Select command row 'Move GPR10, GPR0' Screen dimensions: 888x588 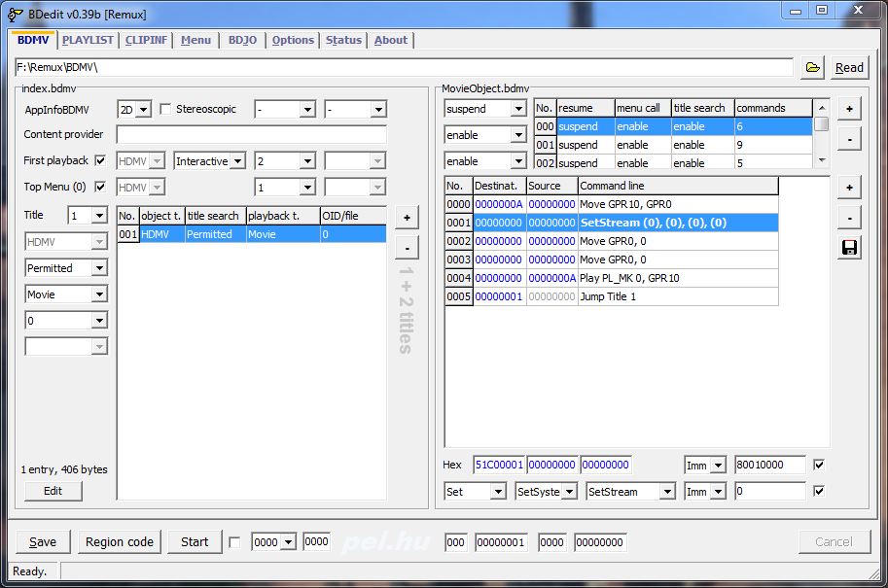612,204
